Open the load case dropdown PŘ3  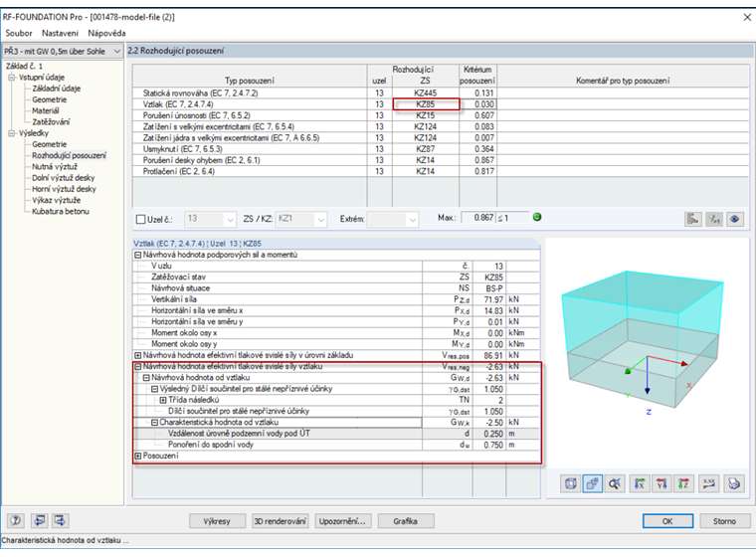tap(63, 51)
